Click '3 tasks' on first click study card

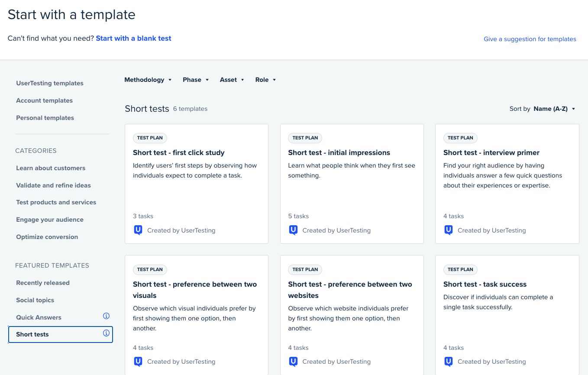tap(143, 216)
